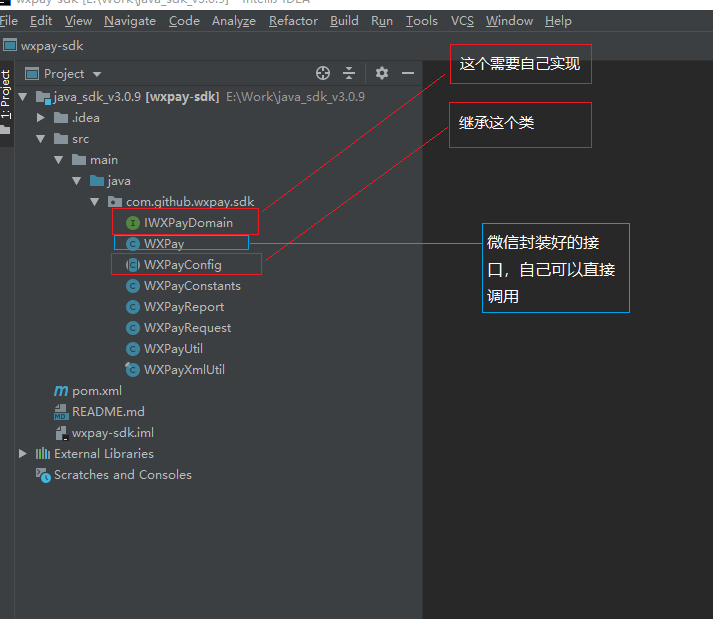This screenshot has width=713, height=619.
Task: Open the VCS menu
Action: [x=462, y=21]
